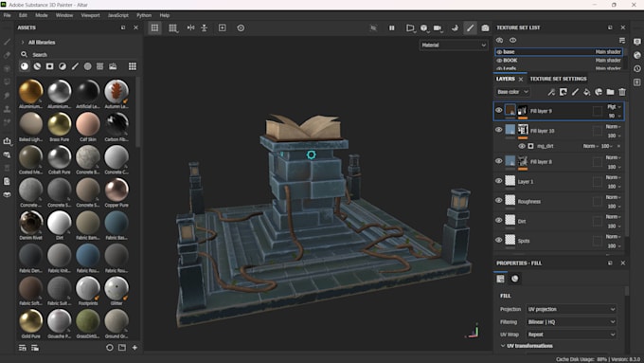Collapse the UV transformations section
Viewport: 644px width, 363px height.
tap(503, 346)
